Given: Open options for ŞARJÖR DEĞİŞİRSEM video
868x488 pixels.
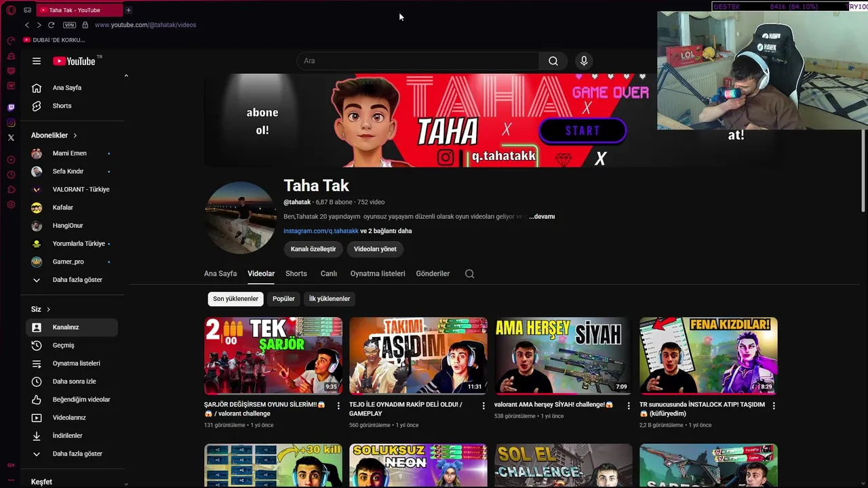Looking at the screenshot, I should click(338, 405).
